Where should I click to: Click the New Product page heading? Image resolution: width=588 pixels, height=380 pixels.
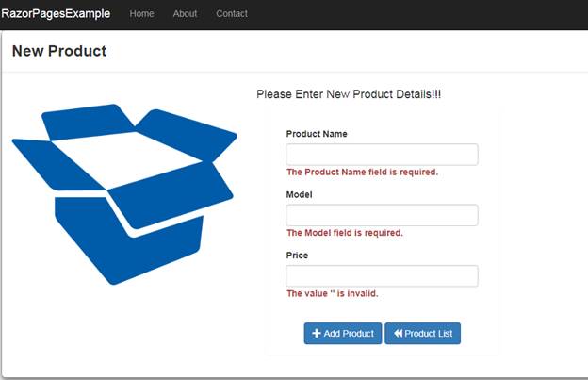(x=59, y=51)
